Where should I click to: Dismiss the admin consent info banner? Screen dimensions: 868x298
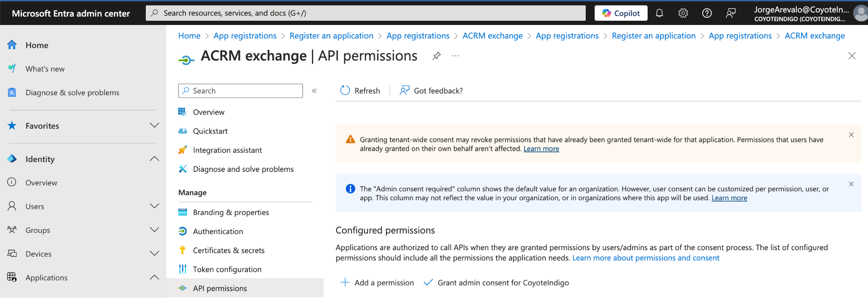pos(851,184)
